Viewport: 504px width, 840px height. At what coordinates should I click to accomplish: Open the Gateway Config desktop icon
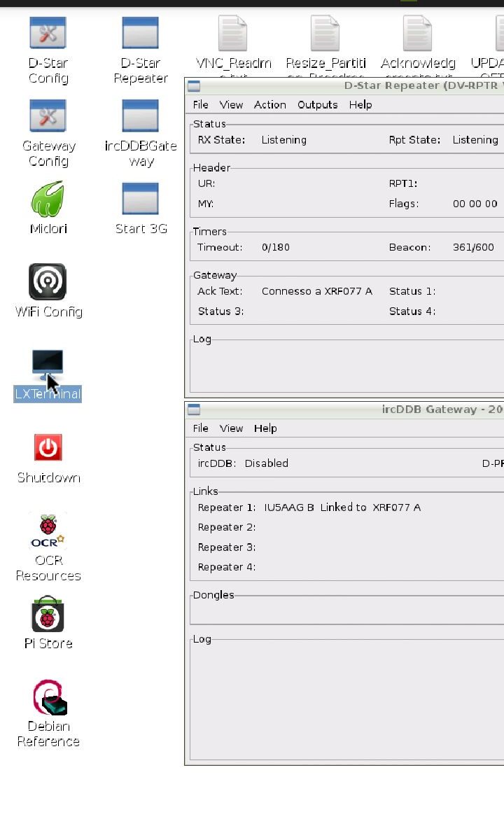click(48, 115)
